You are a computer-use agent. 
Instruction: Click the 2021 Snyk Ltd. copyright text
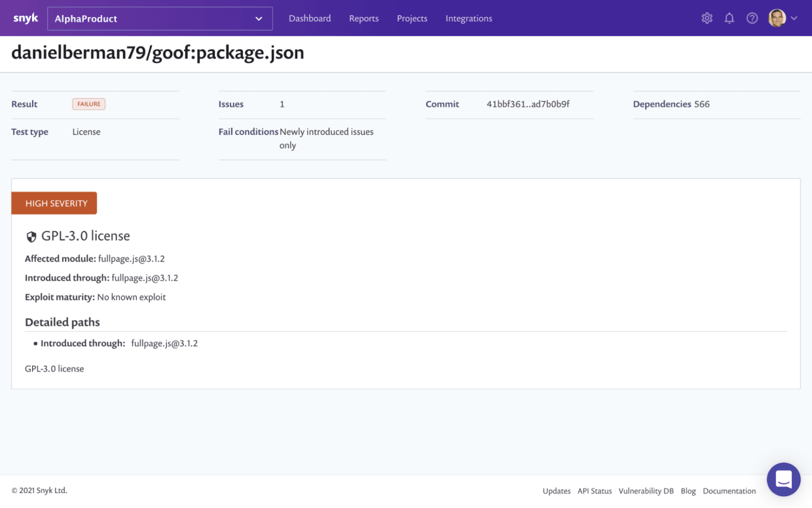pos(39,490)
